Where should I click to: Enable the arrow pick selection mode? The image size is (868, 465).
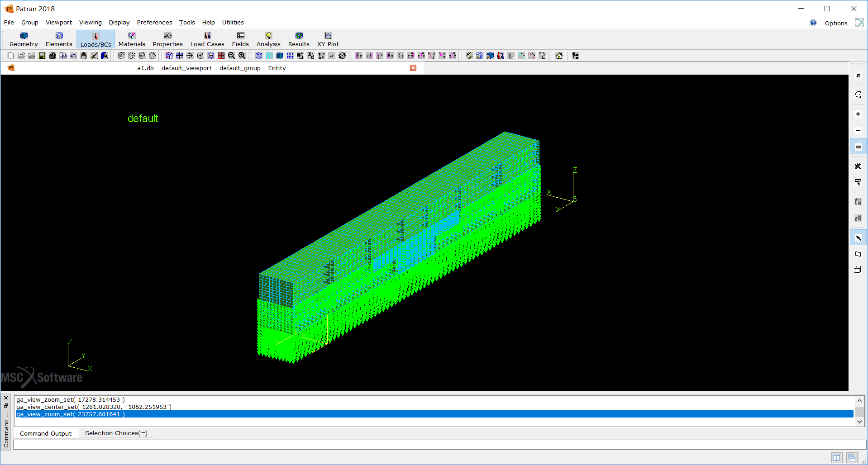click(x=858, y=237)
